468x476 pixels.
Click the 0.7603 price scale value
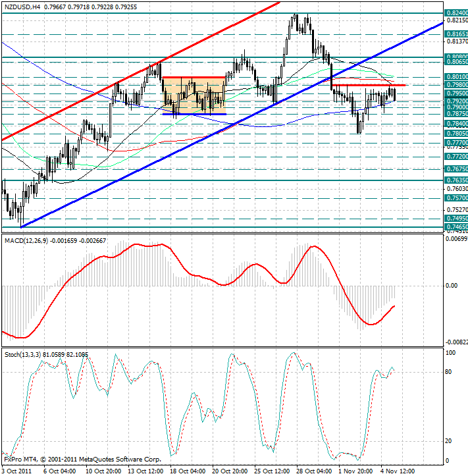[457, 189]
